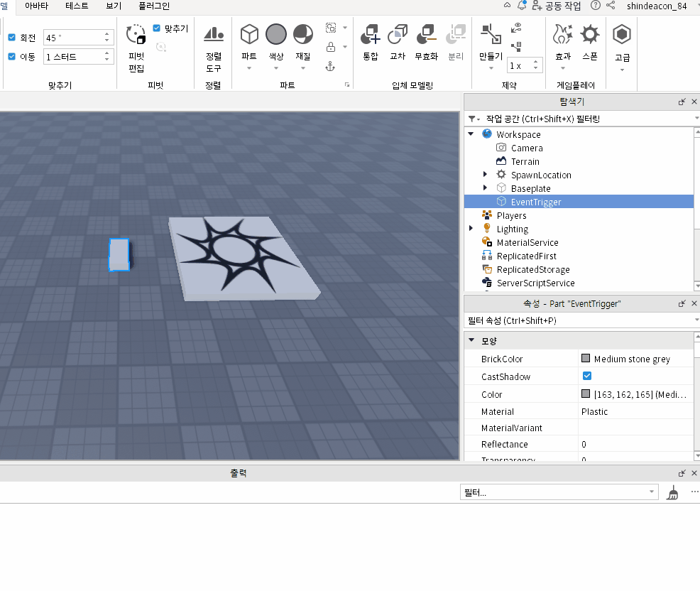
Task: Click the 만들기 constraint create tool
Action: [x=491, y=43]
